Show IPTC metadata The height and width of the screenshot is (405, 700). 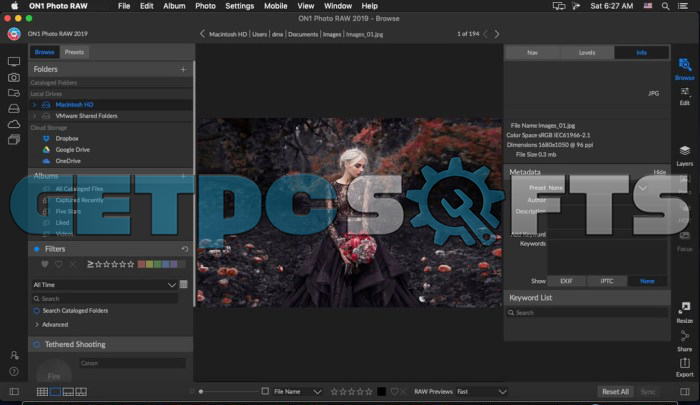607,281
